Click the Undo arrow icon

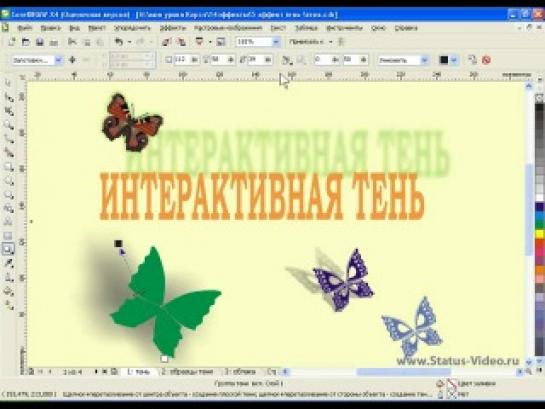119,42
